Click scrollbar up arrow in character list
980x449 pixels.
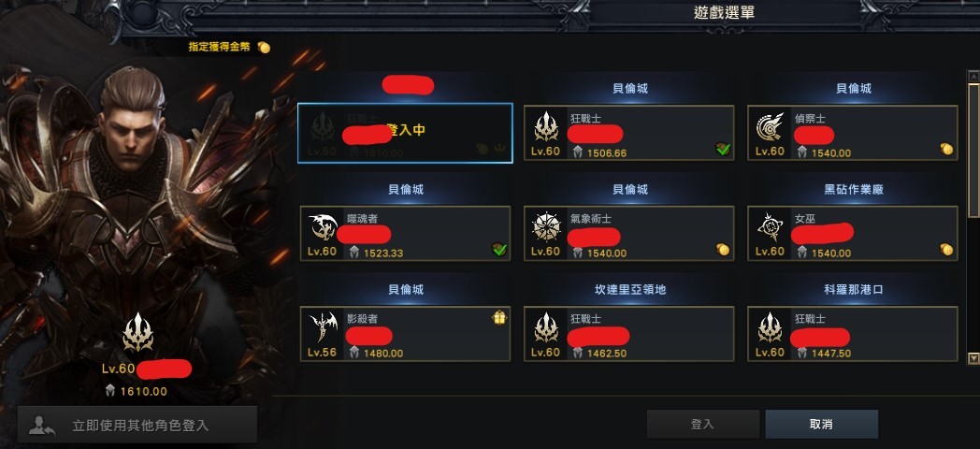[973, 77]
